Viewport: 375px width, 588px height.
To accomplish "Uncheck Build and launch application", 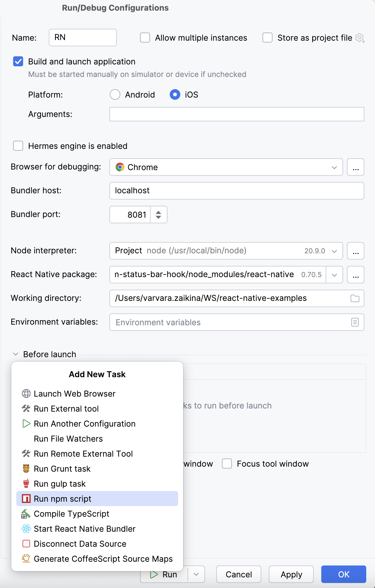I will (x=18, y=62).
